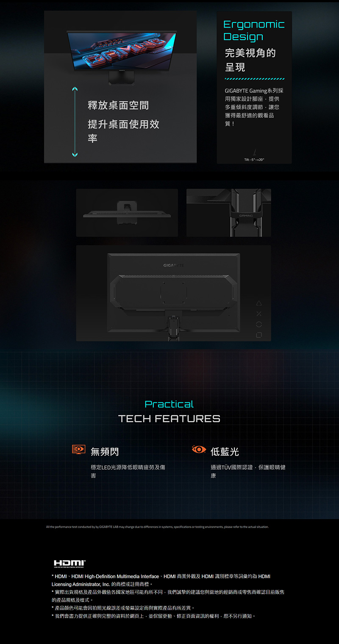Click the 低藍光 feature title

[225, 452]
